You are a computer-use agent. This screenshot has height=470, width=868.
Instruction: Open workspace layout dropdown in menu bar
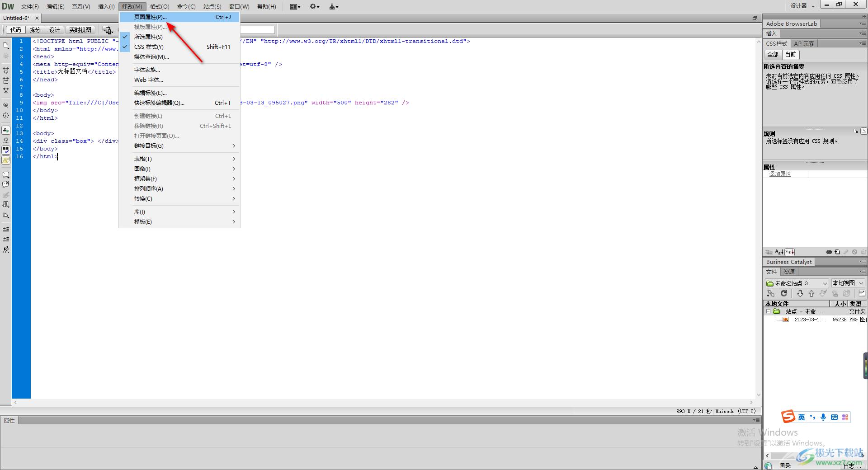tap(295, 6)
